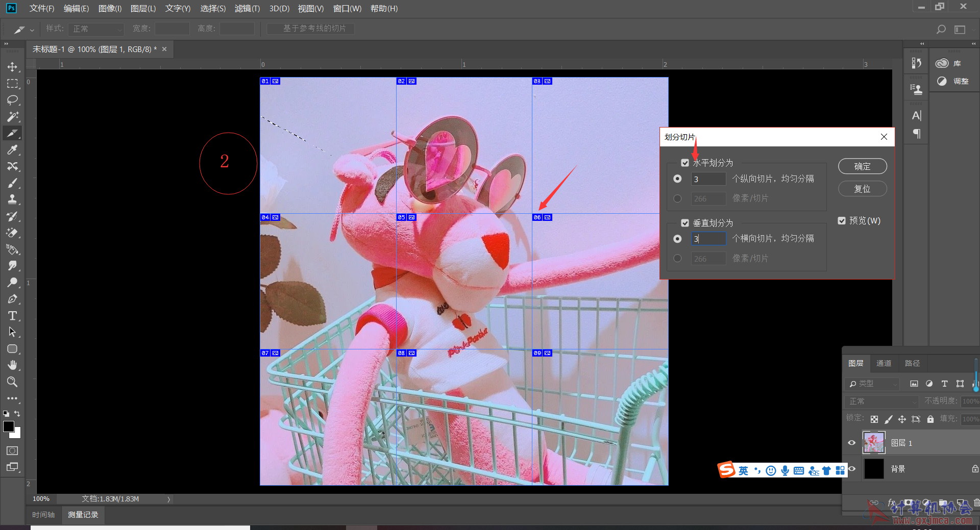Viewport: 980px width, 530px height.
Task: Open the 文件(F) menu
Action: pyautogui.click(x=42, y=9)
